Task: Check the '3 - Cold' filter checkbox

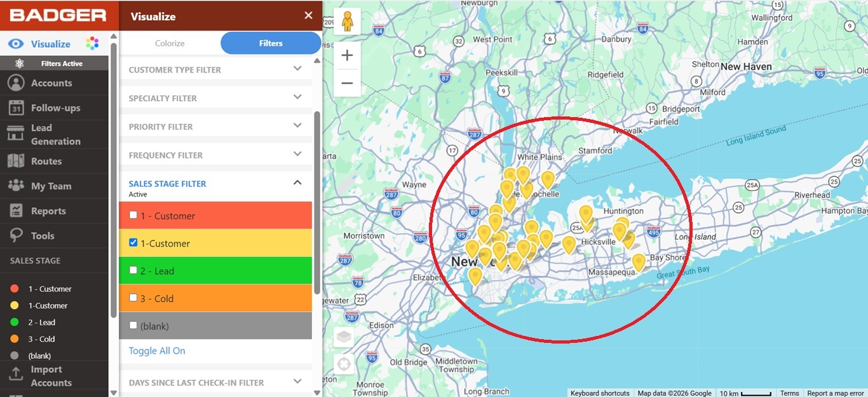Action: pyautogui.click(x=133, y=297)
